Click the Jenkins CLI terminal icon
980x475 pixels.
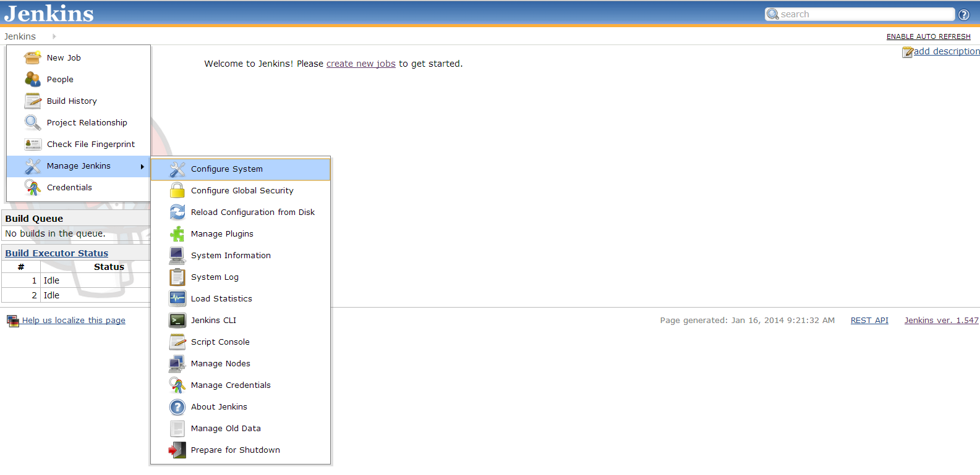point(177,320)
